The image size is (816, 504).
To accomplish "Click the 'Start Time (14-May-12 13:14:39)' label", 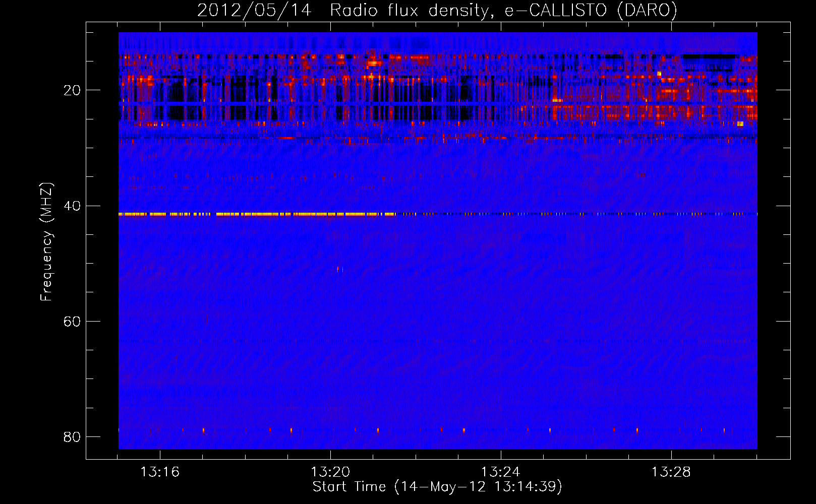I will coord(437,487).
